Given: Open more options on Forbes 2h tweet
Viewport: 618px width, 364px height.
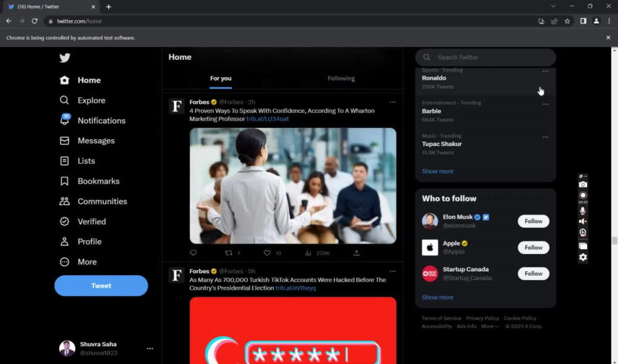Looking at the screenshot, I should [392, 102].
